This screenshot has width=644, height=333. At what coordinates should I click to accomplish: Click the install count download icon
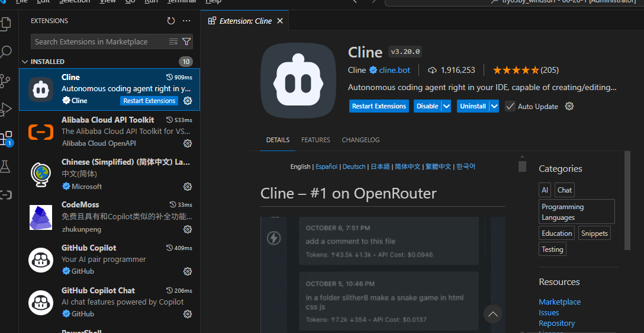(432, 71)
